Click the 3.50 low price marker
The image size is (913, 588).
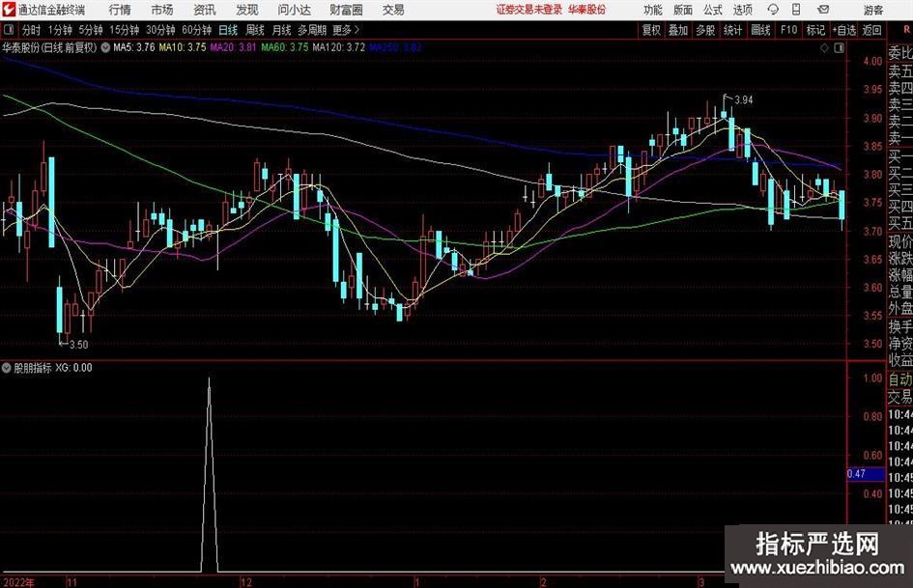click(78, 345)
